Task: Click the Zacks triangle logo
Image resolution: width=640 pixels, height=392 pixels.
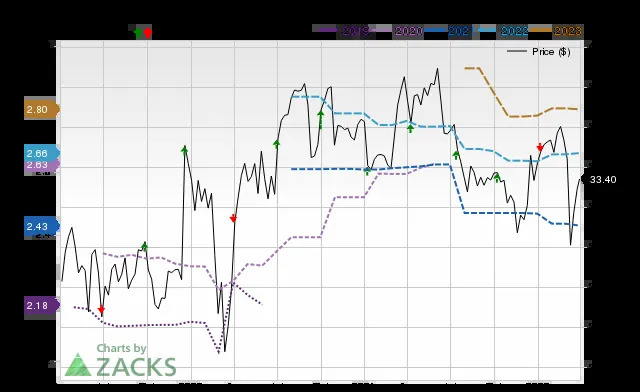Action: tap(78, 365)
